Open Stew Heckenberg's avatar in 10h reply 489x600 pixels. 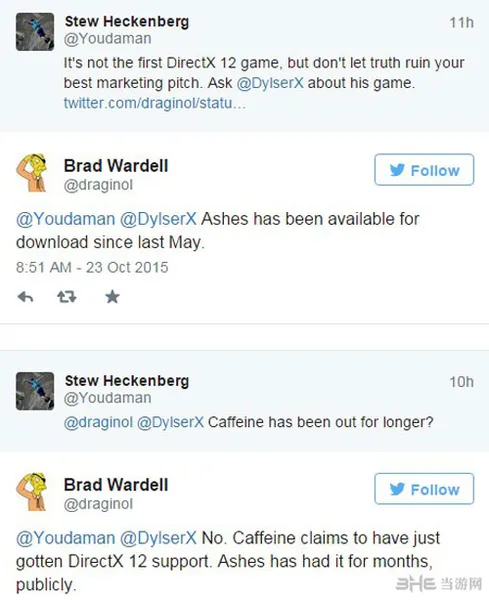click(x=35, y=391)
